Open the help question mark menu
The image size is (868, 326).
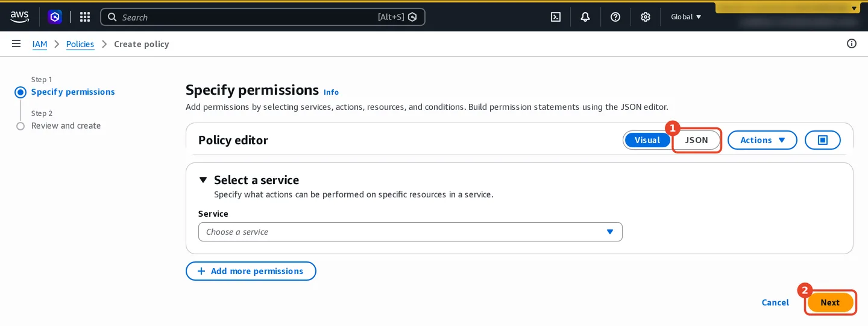pos(615,17)
